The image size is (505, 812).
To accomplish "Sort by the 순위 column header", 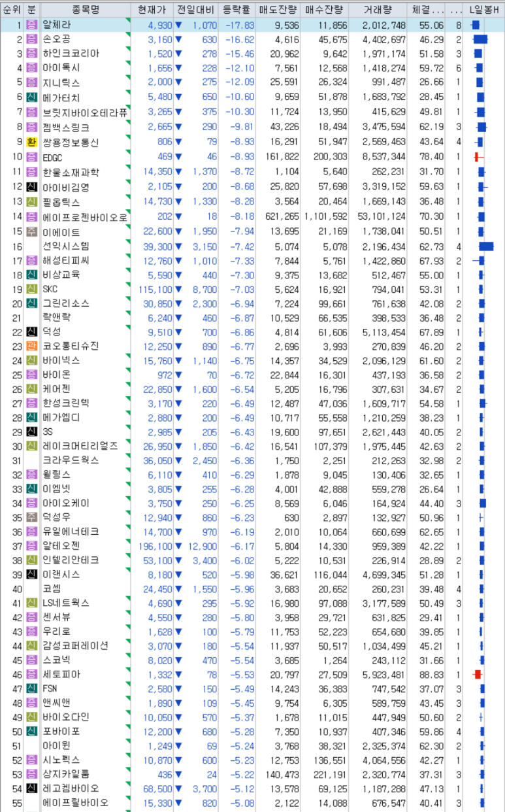I will pyautogui.click(x=12, y=10).
